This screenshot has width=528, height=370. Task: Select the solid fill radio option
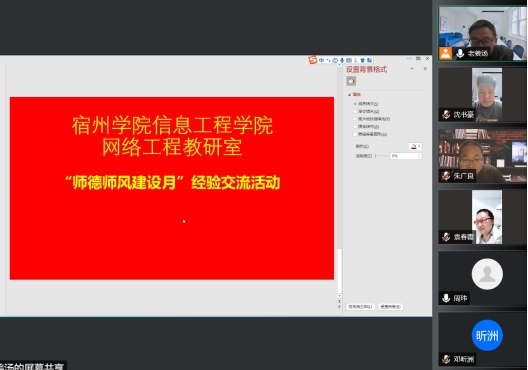(355, 104)
